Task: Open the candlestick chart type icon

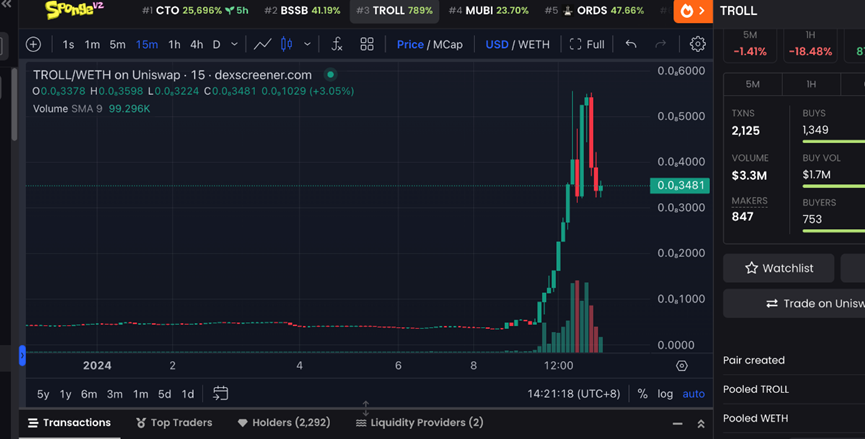Action: (x=286, y=44)
